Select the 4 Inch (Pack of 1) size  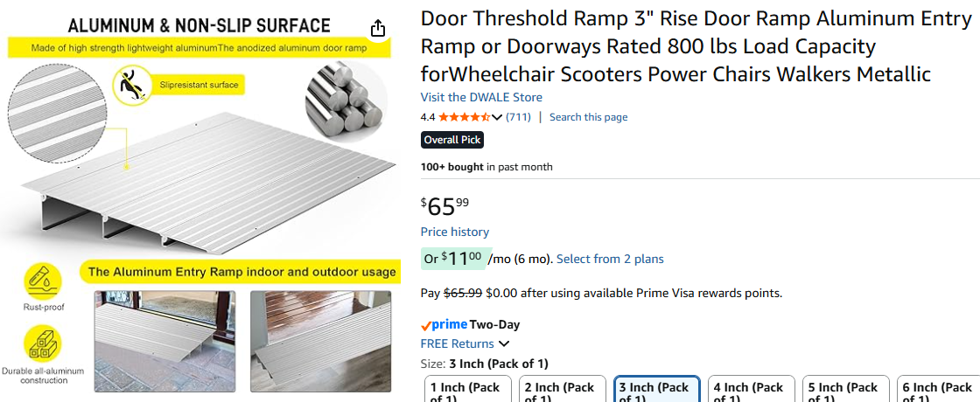pyautogui.click(x=750, y=391)
